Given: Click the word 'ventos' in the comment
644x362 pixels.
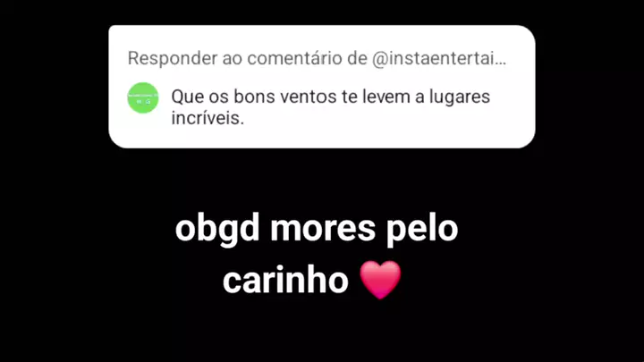Looking at the screenshot, I should click(311, 97).
